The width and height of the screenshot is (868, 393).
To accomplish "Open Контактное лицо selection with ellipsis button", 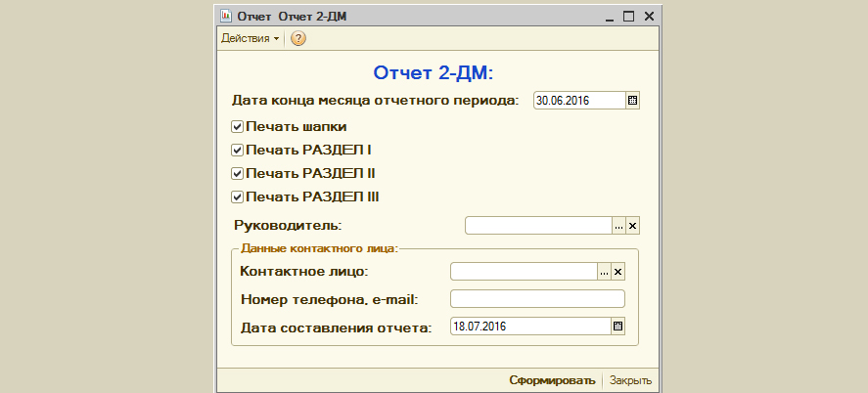I will pyautogui.click(x=604, y=272).
